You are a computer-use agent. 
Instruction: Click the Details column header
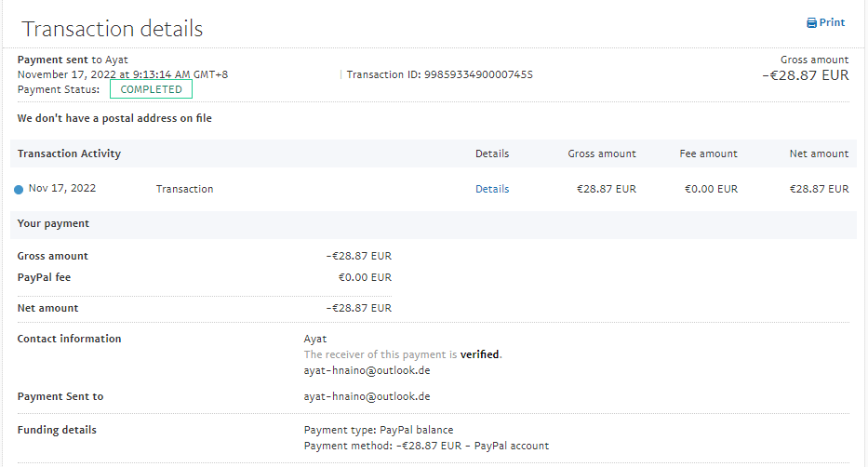click(492, 153)
